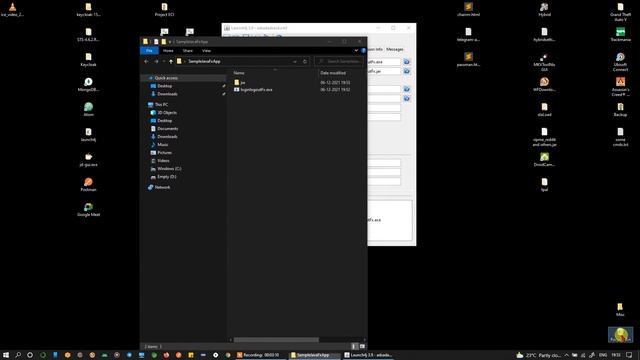Open recent locations dropdown next to forward arrow
This screenshot has width=640, height=360.
(x=164, y=61)
